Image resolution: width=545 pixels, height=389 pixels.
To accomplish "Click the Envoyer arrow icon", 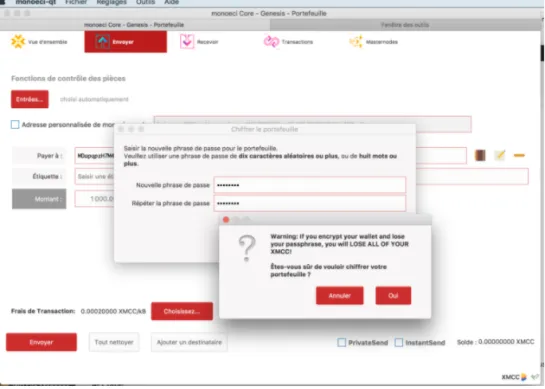I will tap(103, 42).
